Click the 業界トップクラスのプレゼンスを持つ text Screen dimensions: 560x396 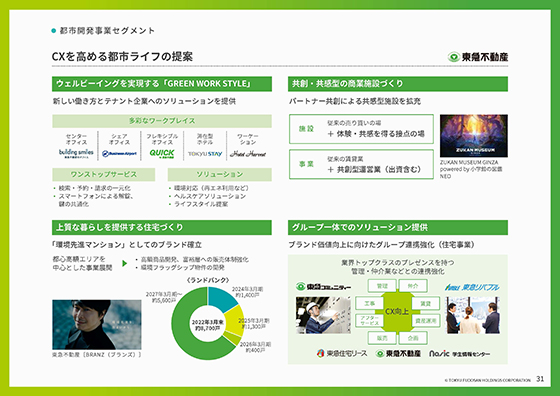pos(398,263)
